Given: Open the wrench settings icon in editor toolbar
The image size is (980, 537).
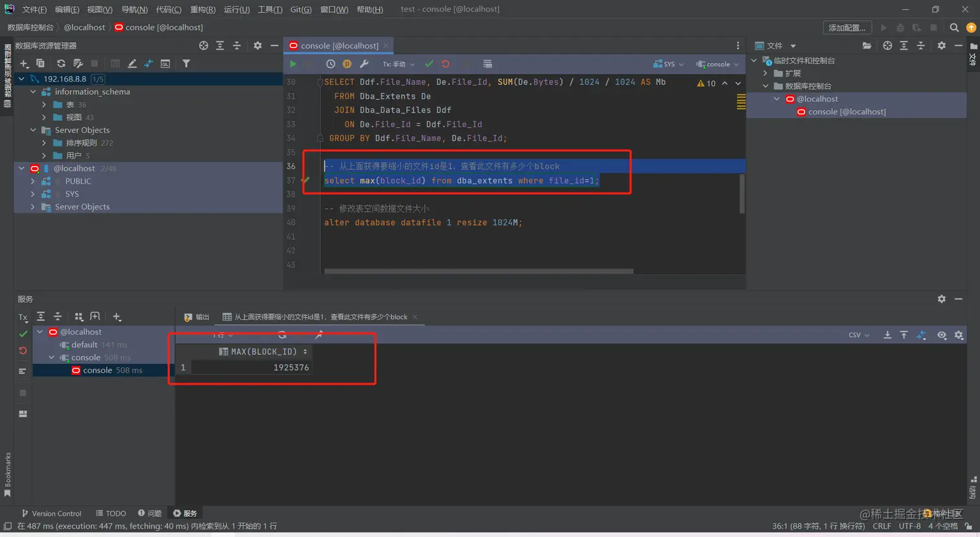Looking at the screenshot, I should [364, 64].
